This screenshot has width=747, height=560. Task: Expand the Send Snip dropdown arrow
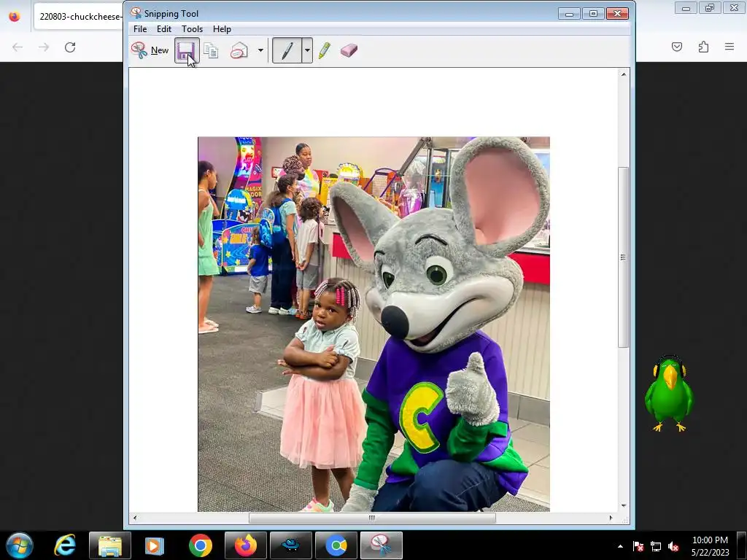(x=260, y=50)
